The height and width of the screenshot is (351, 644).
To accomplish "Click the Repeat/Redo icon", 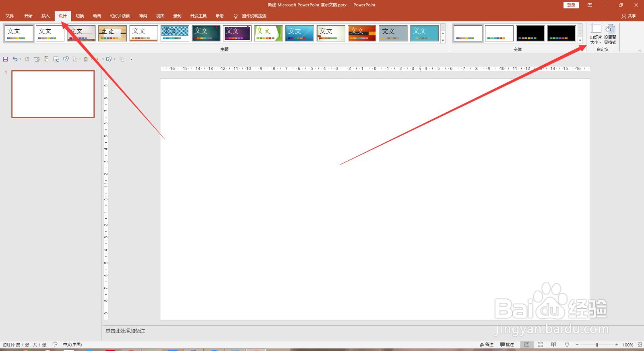I will (27, 59).
